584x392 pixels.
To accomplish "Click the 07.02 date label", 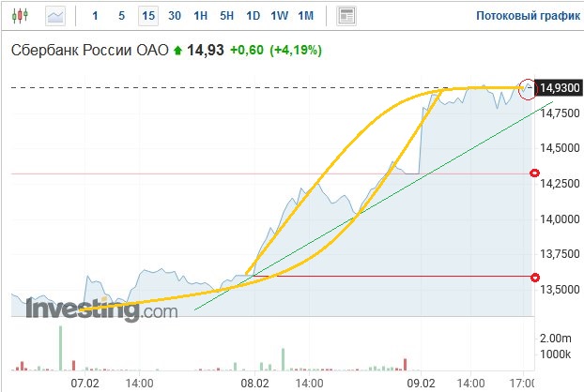I will (85, 383).
